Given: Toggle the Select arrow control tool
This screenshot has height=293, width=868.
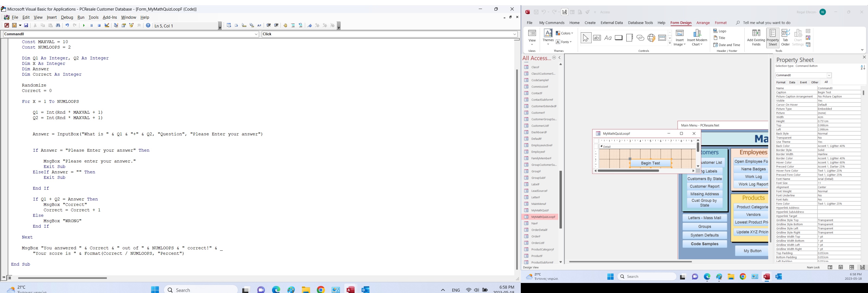Looking at the screenshot, I should pos(586,38).
